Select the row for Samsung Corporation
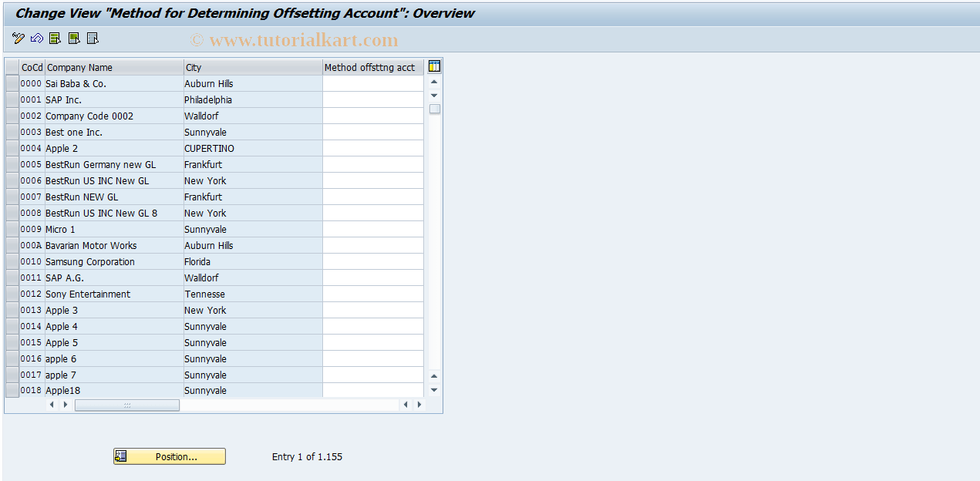 (x=11, y=261)
